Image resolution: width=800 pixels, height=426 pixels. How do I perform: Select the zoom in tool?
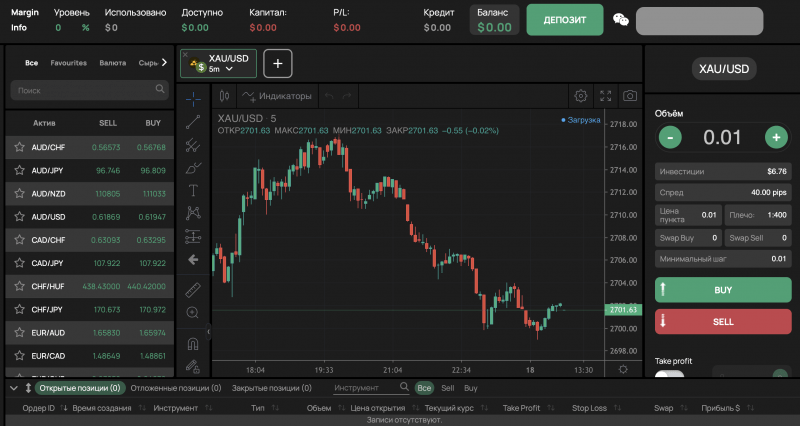(193, 312)
